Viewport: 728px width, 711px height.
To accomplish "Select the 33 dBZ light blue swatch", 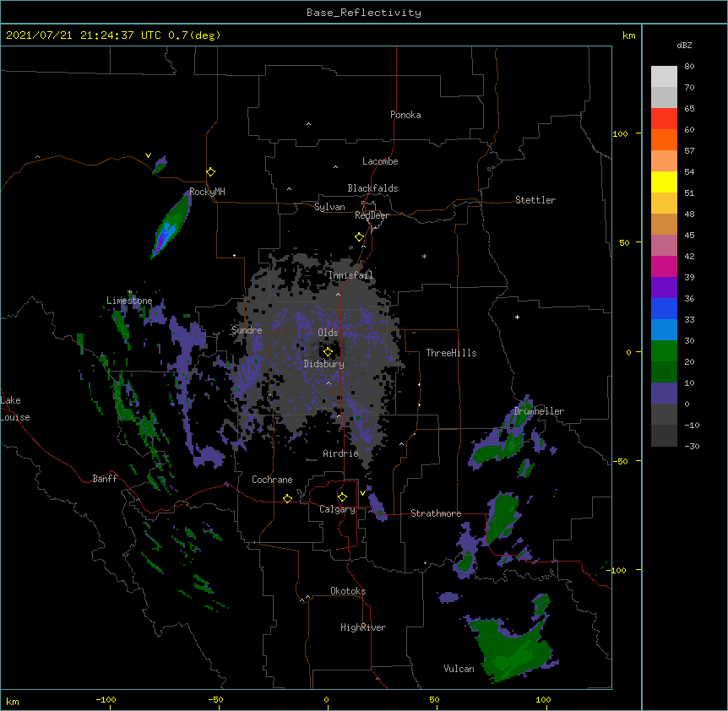I will coord(664,329).
